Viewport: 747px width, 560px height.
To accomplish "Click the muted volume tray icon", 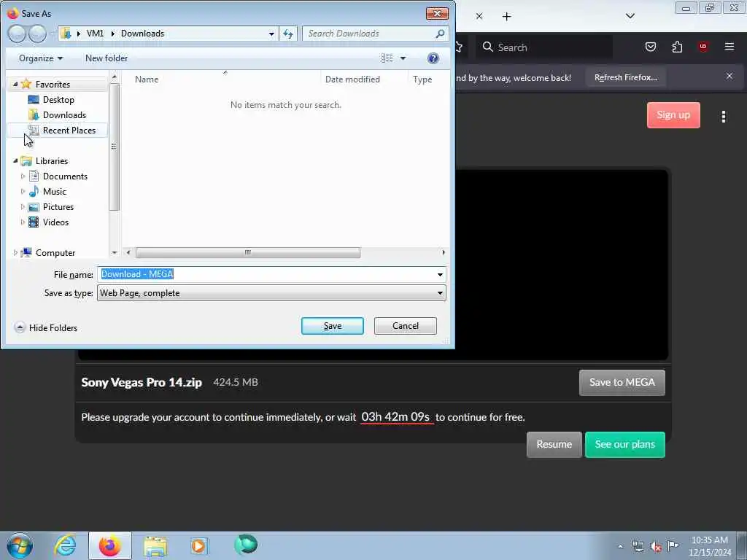I will pos(656,547).
